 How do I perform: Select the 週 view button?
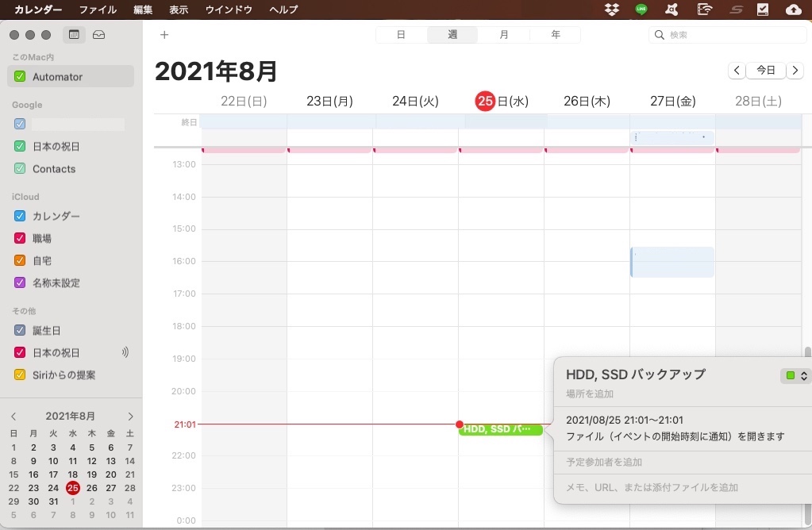pos(452,34)
